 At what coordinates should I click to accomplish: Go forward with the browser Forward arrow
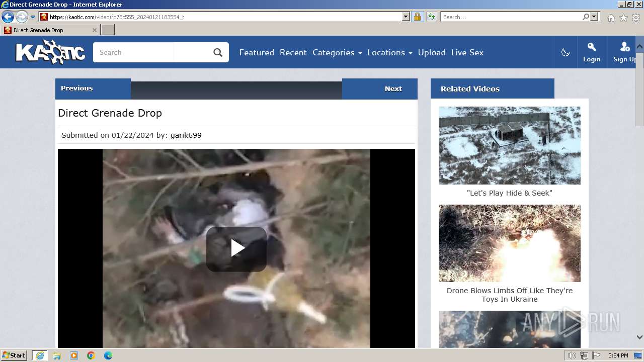[x=22, y=17]
